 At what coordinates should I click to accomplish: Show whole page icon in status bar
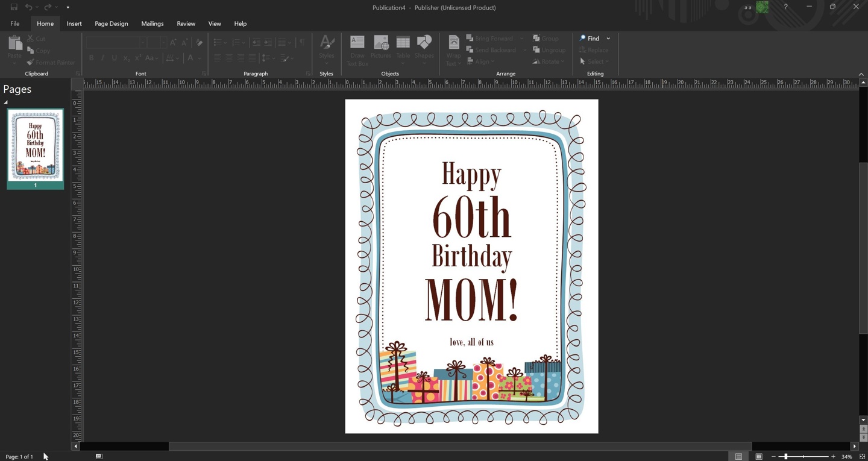pyautogui.click(x=863, y=457)
